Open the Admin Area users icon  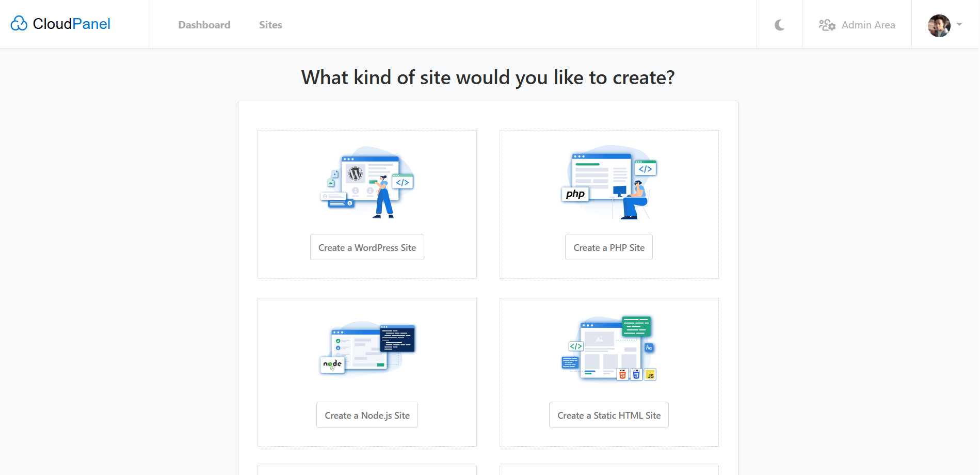[x=827, y=24]
